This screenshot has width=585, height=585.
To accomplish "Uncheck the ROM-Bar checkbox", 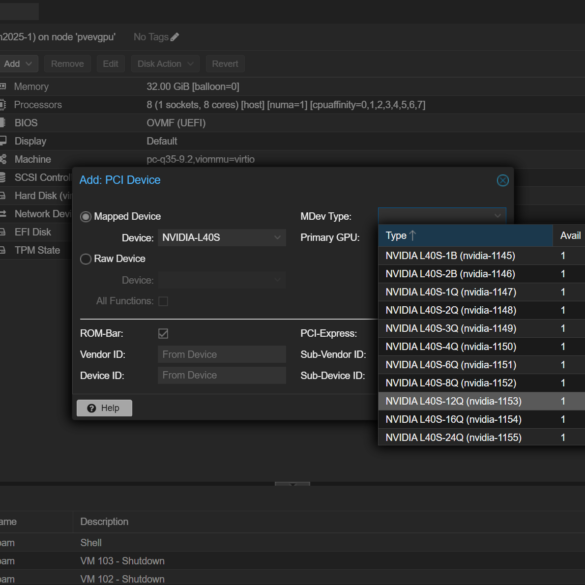I will (163, 334).
